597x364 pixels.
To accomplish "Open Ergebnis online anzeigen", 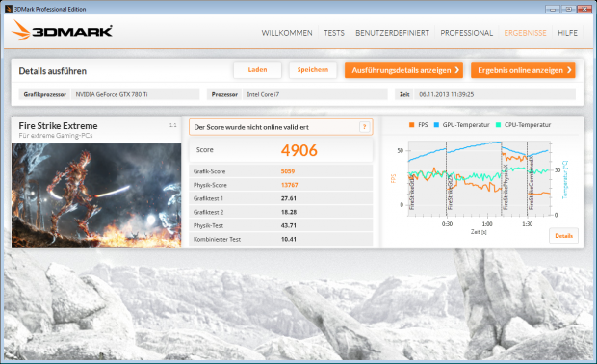I will (523, 70).
